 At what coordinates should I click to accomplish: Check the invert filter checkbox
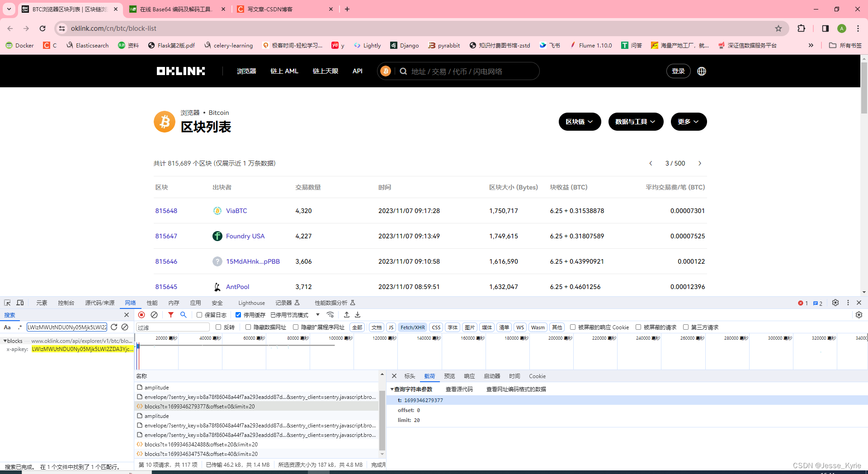[218, 327]
